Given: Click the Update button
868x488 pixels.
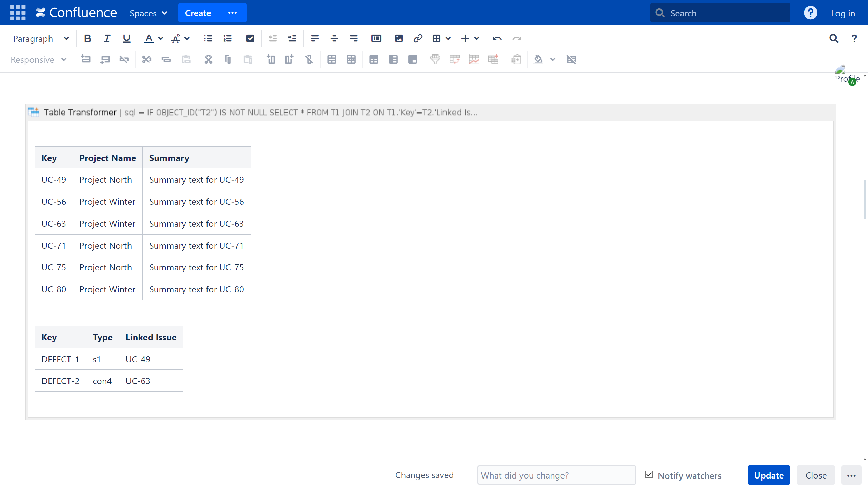Looking at the screenshot, I should coord(768,475).
